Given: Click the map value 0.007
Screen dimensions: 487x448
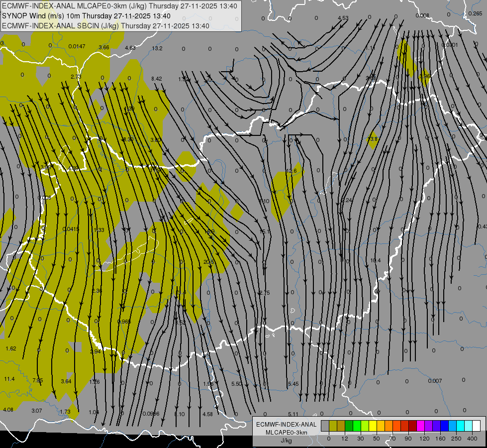Looking at the screenshot, I should [435, 381].
